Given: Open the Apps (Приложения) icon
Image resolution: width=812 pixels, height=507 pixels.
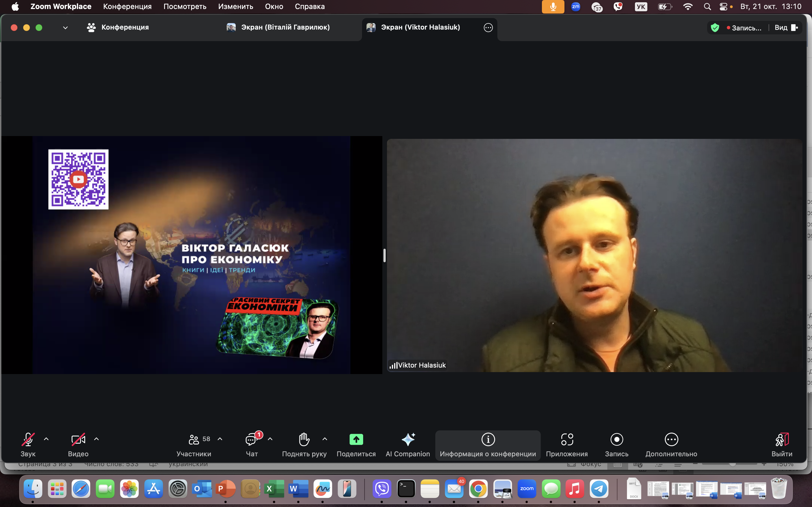Looking at the screenshot, I should coord(567,439).
